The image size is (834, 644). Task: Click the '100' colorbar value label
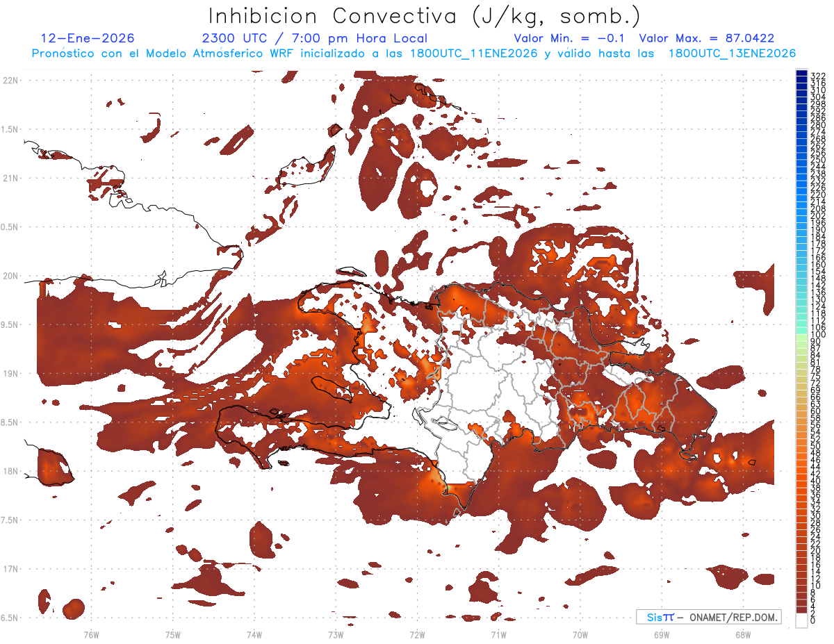tap(818, 335)
